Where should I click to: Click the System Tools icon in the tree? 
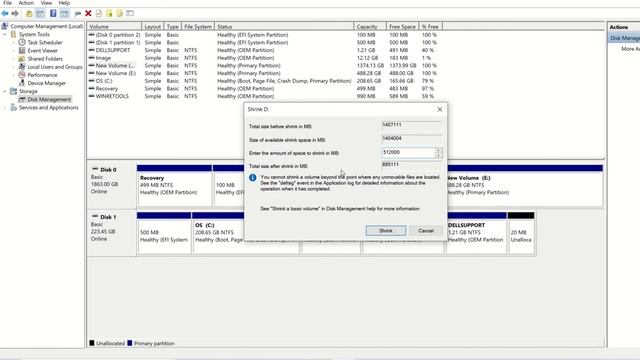[13, 34]
